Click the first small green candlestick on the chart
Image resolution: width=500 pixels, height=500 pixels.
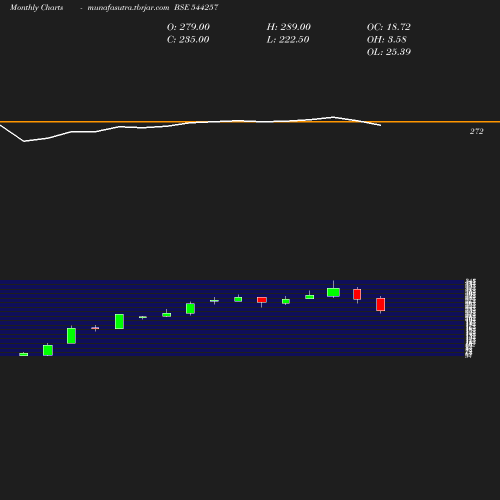[24, 354]
